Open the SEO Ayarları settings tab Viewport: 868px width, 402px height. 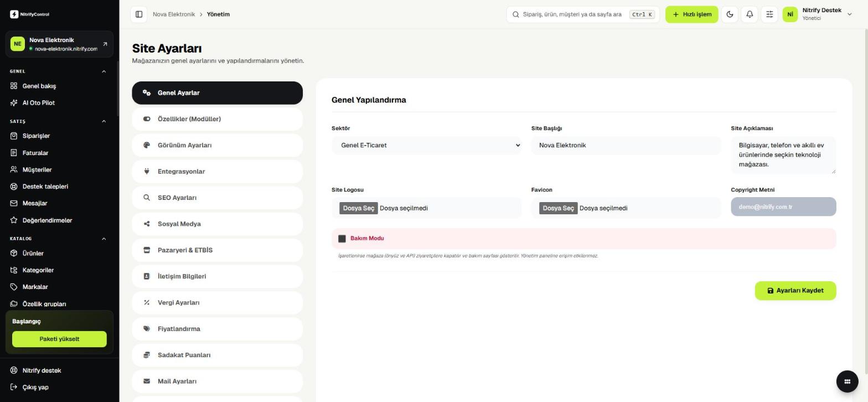[217, 198]
